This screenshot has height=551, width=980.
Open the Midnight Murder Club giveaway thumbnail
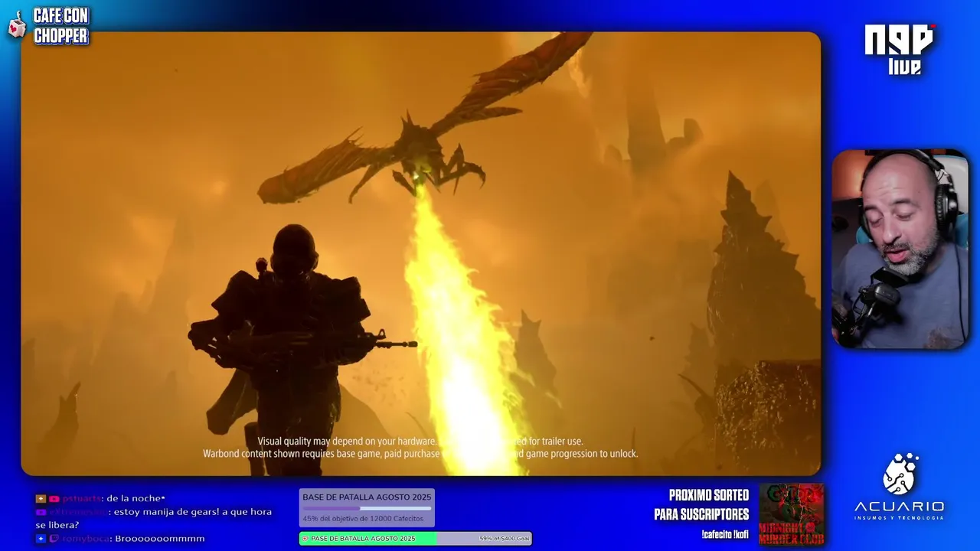tap(791, 514)
